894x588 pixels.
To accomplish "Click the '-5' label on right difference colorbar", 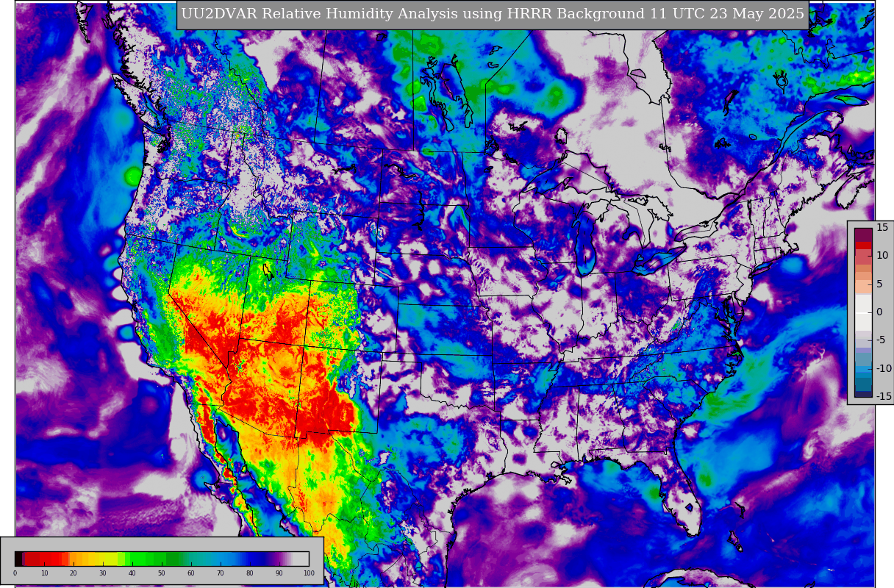I will click(882, 340).
